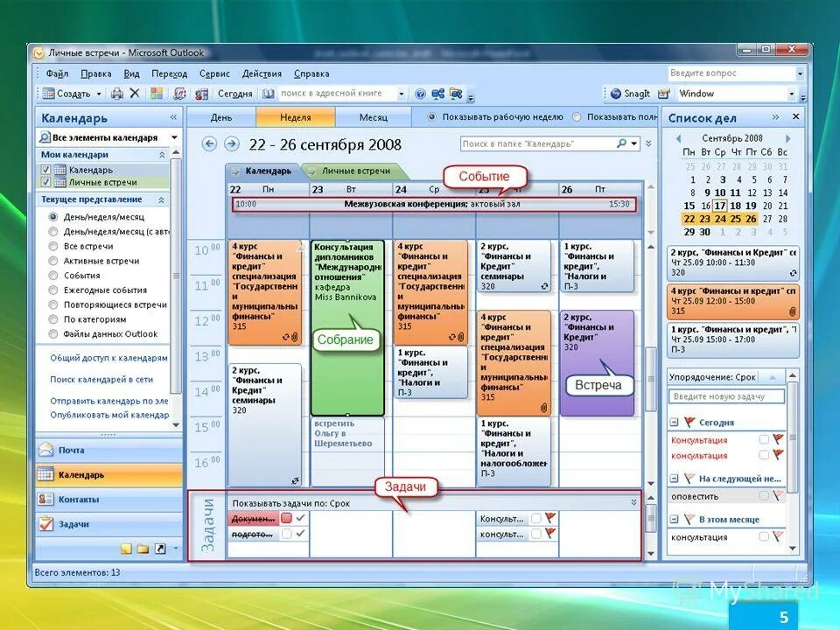Check the оповестить task checkbox
Viewport: 840px width, 630px height.
point(764,496)
